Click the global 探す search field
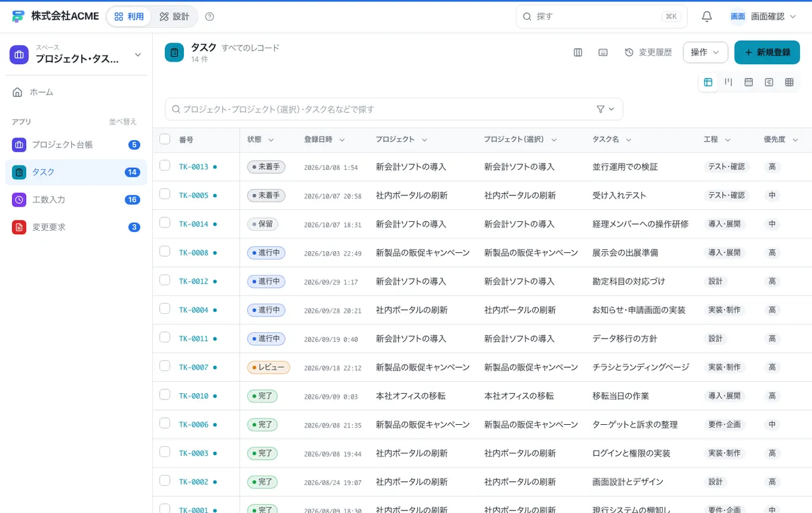The height and width of the screenshot is (513, 812). tap(601, 16)
